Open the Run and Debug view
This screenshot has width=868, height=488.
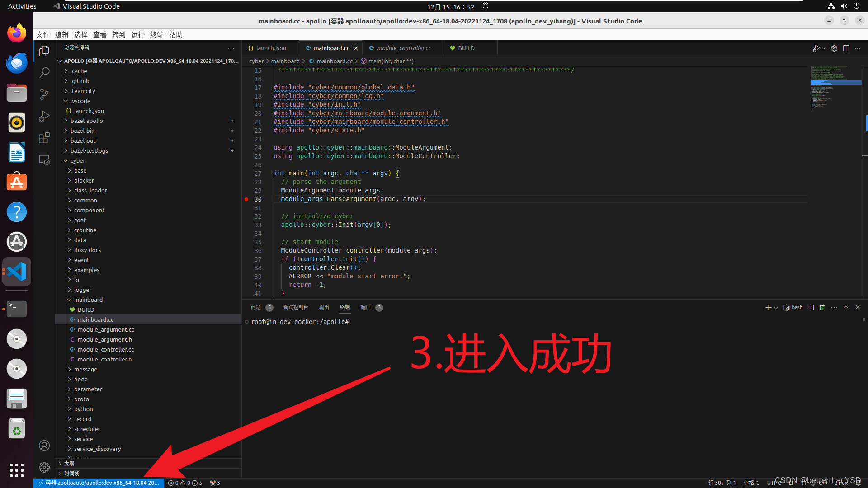click(x=44, y=116)
